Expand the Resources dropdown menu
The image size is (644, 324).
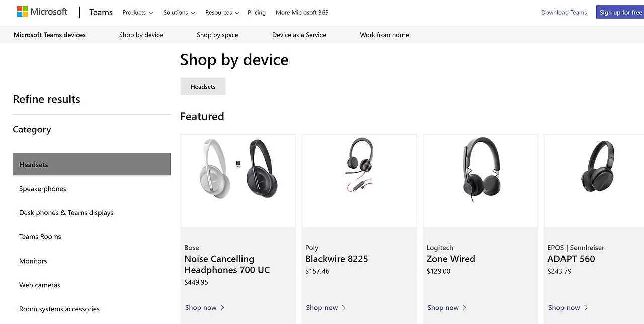[222, 13]
